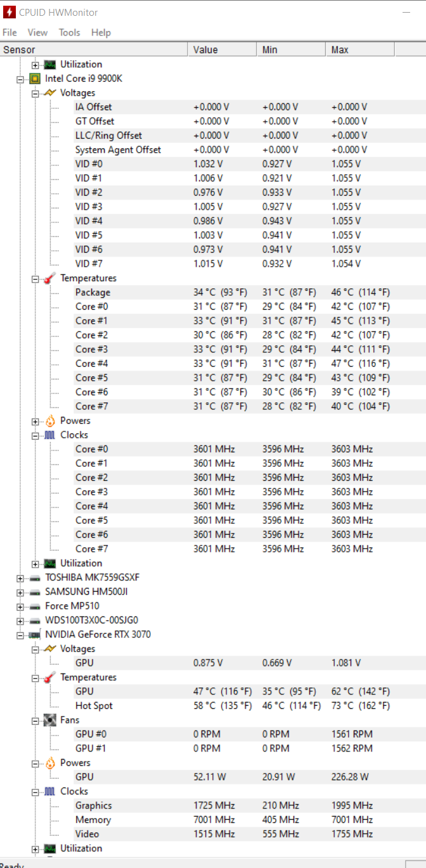The image size is (426, 868).
Task: Click the Fans icon under the RTX 3070
Action: pos(49,720)
